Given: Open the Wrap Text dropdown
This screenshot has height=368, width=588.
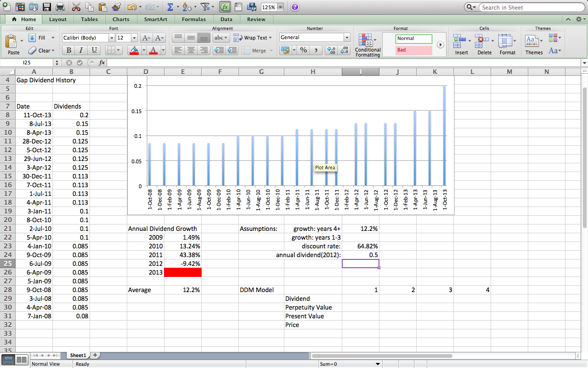Looking at the screenshot, I should (x=270, y=38).
